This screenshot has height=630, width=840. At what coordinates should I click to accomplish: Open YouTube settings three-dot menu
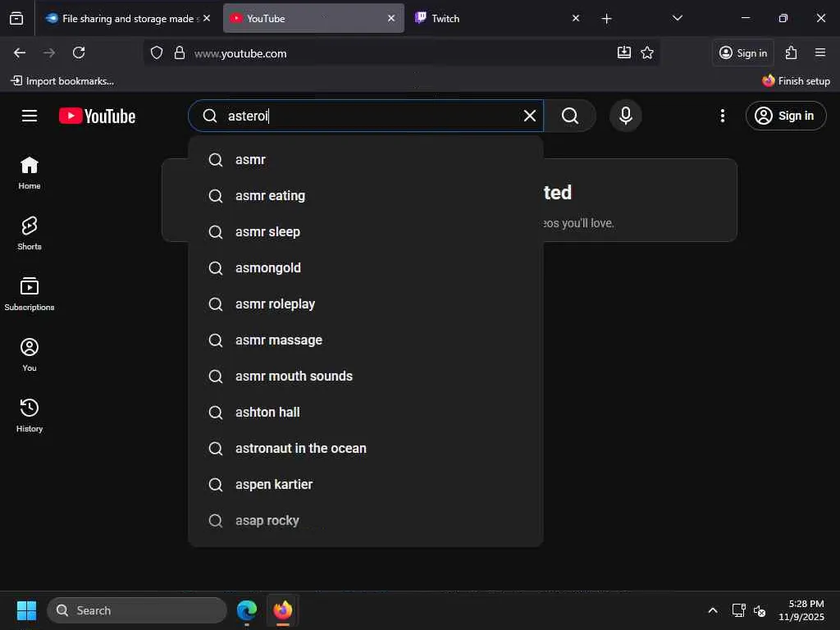pos(723,116)
